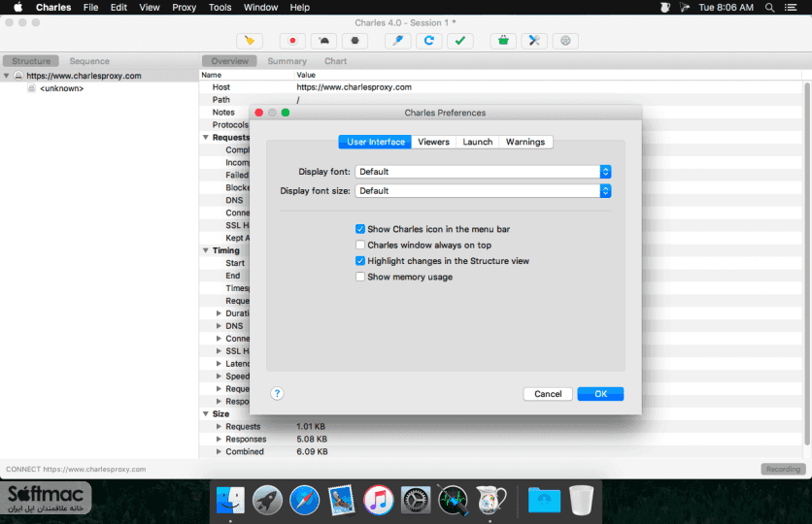
Task: Switch to the Launch preferences tab
Action: 478,142
